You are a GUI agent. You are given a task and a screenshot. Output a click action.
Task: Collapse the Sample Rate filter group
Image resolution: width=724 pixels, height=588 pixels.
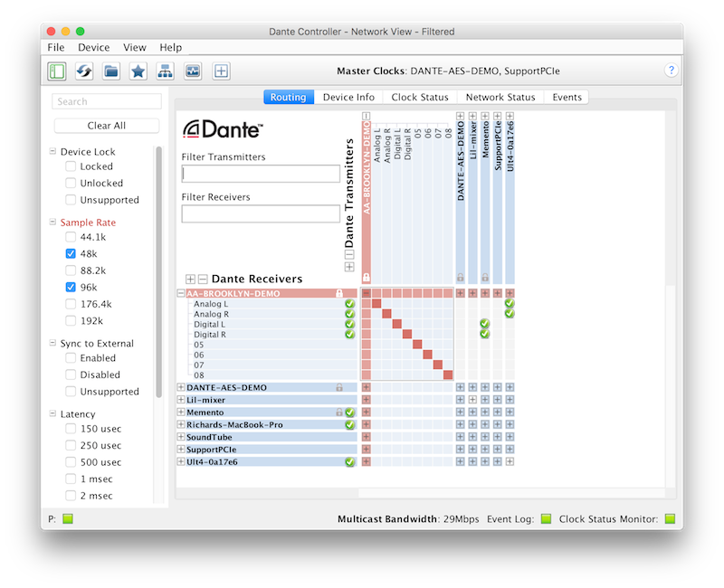point(52,222)
